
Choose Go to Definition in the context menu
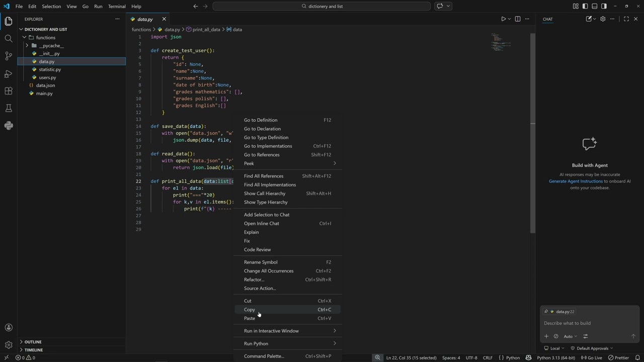click(x=288, y=120)
